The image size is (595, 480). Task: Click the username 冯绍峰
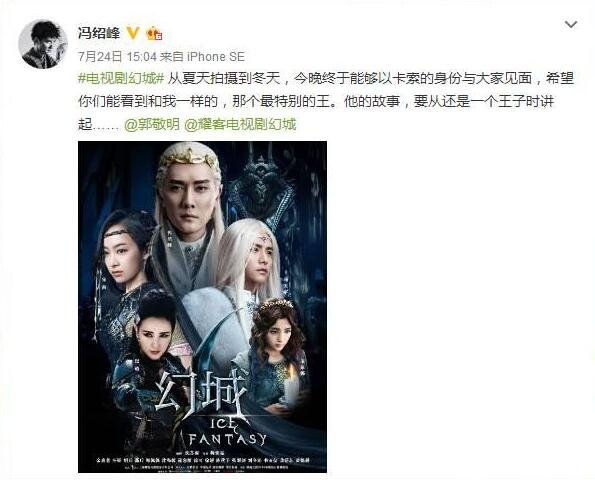pos(99,33)
